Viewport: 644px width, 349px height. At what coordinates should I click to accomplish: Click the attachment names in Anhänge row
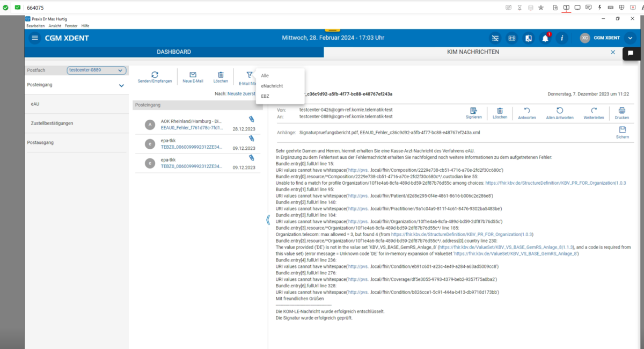point(390,132)
